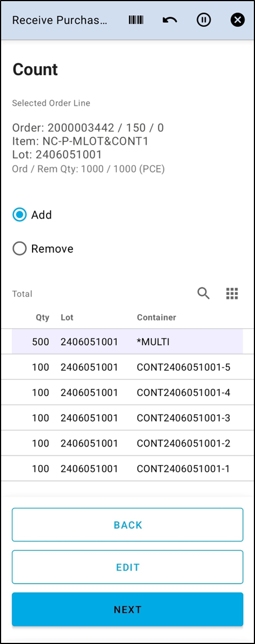Switch view using grid icon
Image resolution: width=255 pixels, height=644 pixels.
tap(233, 293)
